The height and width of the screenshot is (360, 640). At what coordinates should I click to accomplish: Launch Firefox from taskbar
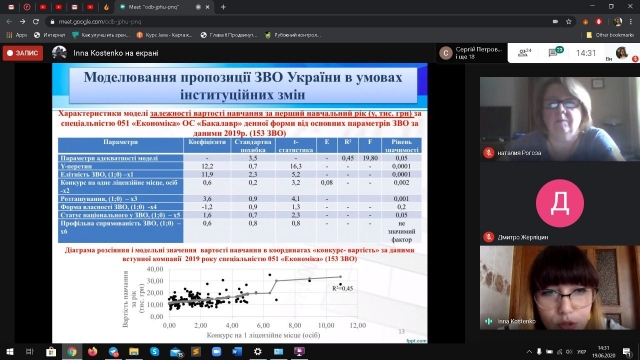[x=93, y=351]
